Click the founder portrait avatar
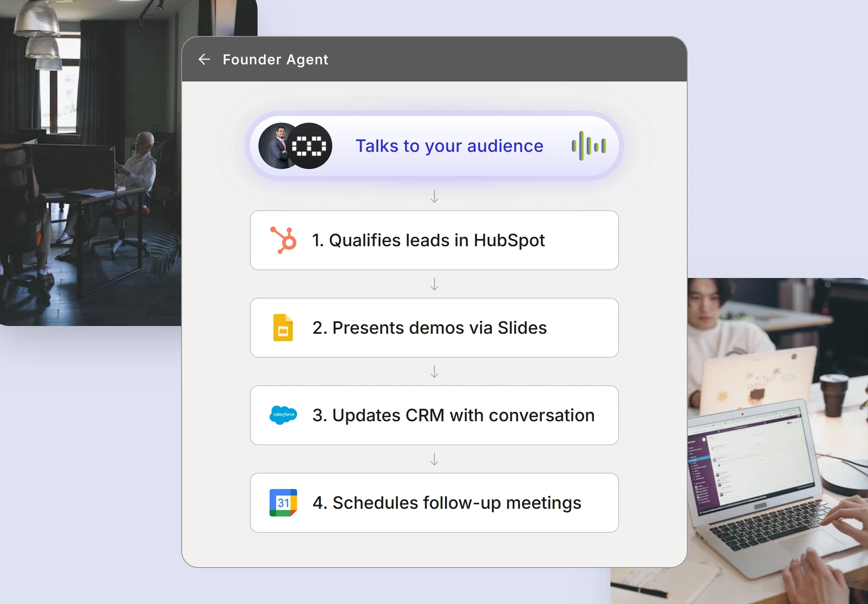Viewport: 868px width, 604px height. pyautogui.click(x=275, y=146)
